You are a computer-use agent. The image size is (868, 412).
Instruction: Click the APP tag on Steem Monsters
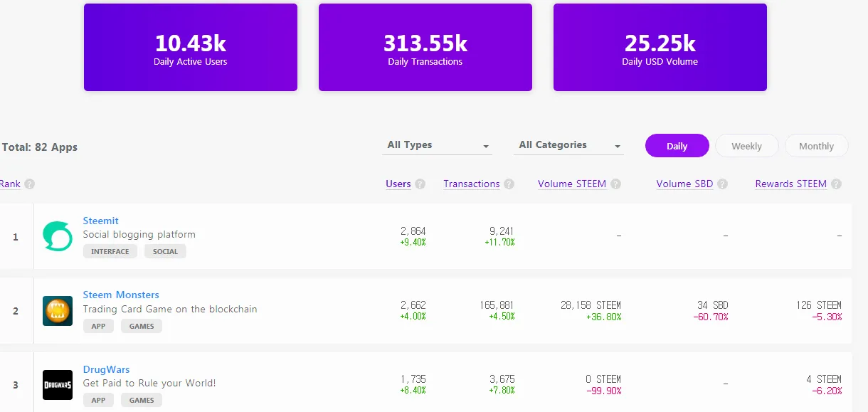(x=98, y=326)
